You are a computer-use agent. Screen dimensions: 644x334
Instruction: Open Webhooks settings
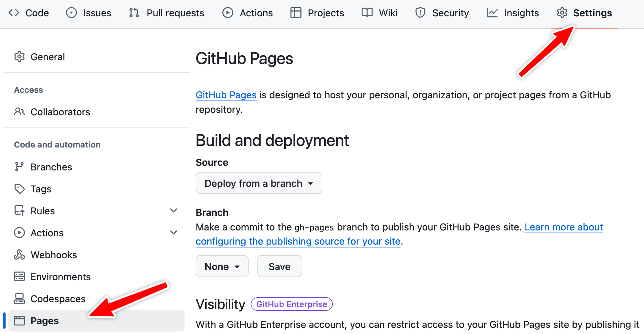click(x=97, y=255)
